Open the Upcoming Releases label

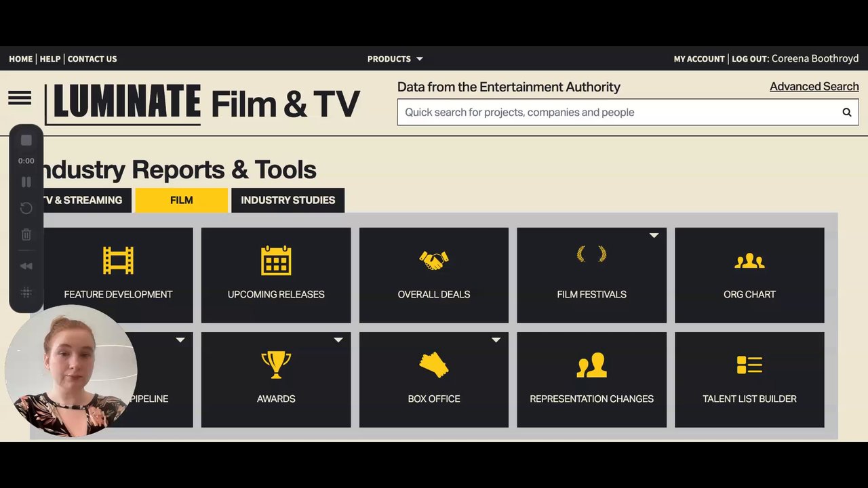click(x=276, y=294)
